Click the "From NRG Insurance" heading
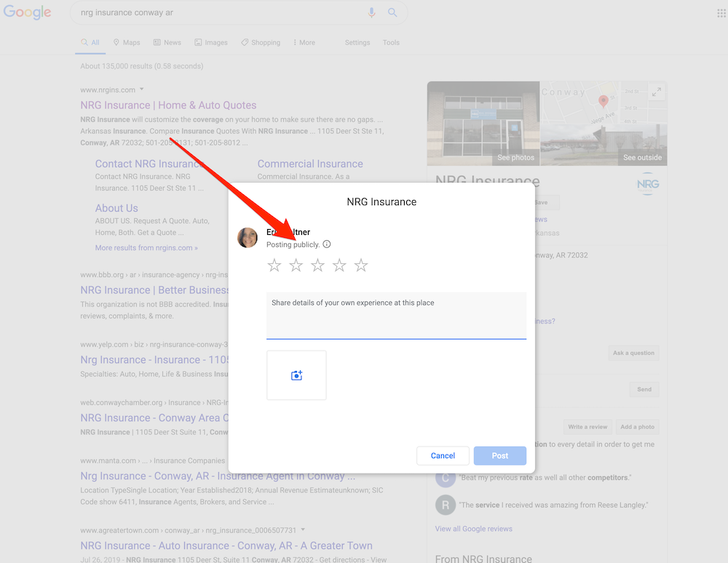Image resolution: width=728 pixels, height=563 pixels. click(x=483, y=558)
